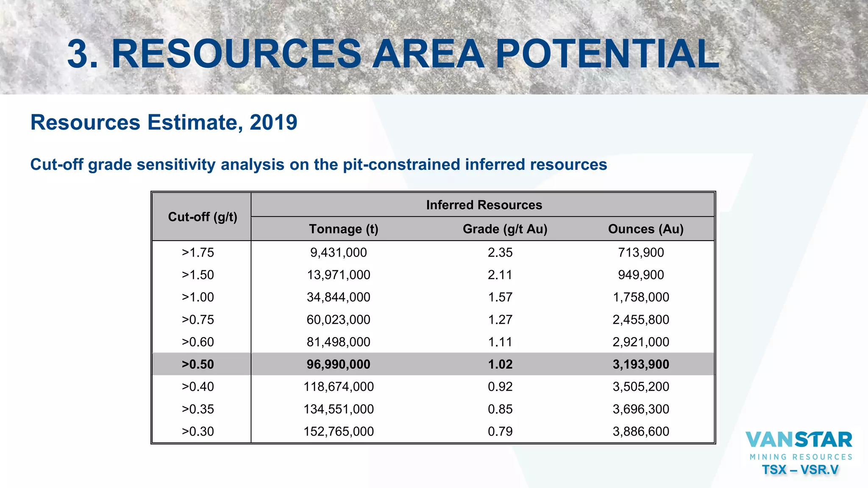This screenshot has width=868, height=488.
Task: Click the Vanstar logo
Action: pyautogui.click(x=798, y=440)
